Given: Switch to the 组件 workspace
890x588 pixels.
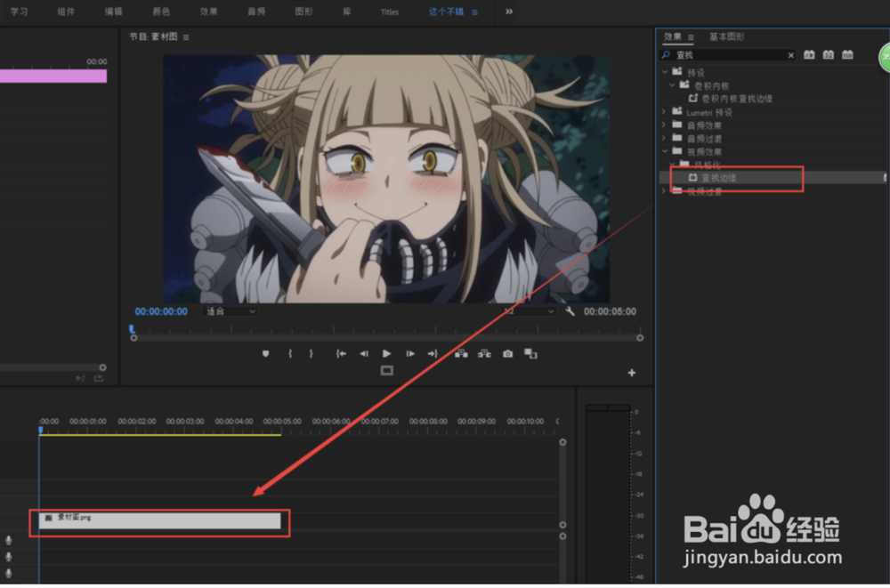Looking at the screenshot, I should pos(66,12).
